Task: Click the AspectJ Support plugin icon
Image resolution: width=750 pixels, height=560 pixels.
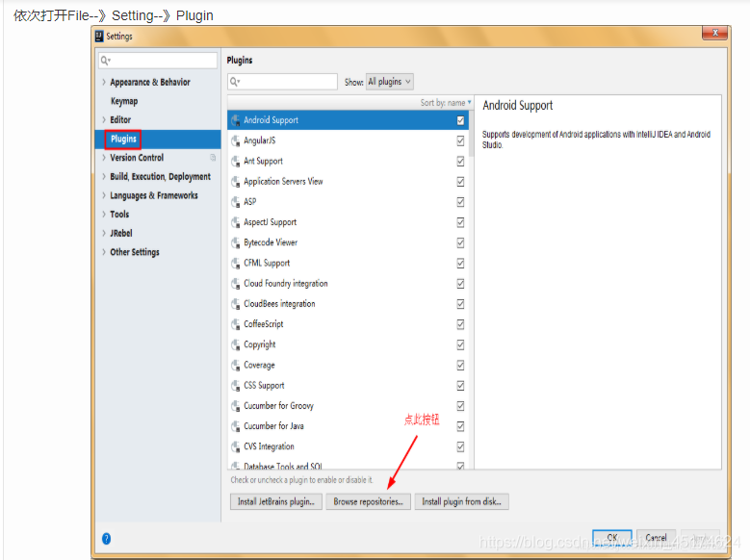Action: (x=236, y=222)
